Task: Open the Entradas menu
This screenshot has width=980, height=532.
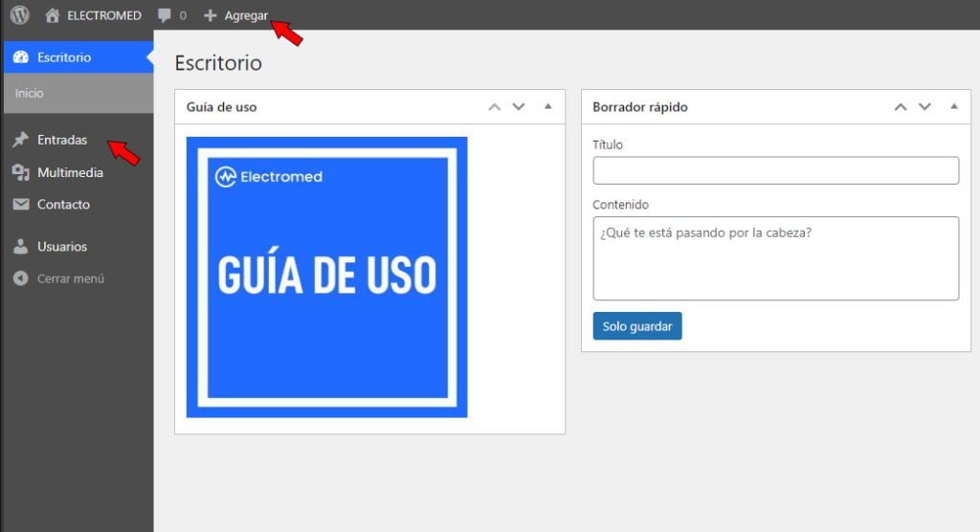Action: coord(62,140)
